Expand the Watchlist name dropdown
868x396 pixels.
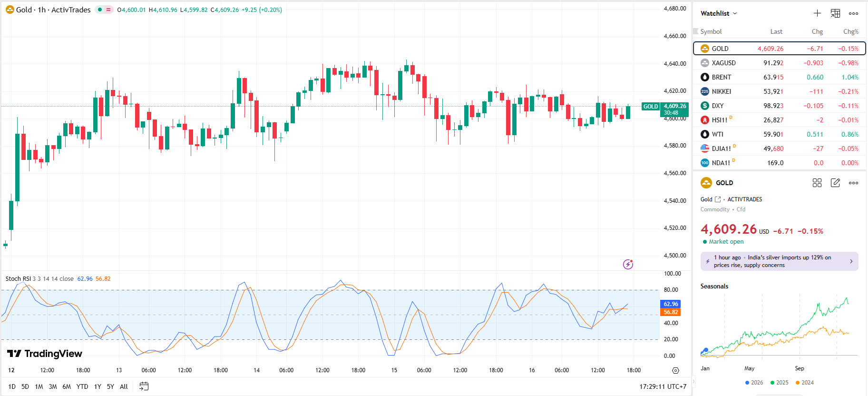pos(719,13)
